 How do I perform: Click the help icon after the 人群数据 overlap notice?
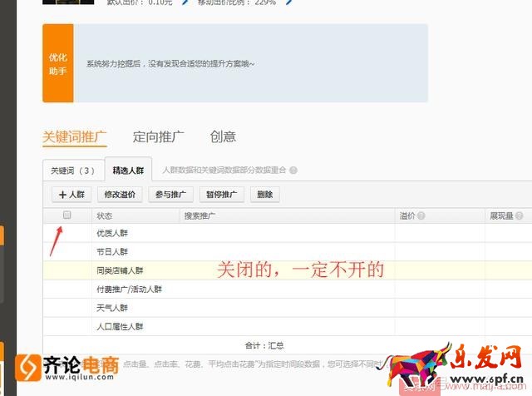293,171
